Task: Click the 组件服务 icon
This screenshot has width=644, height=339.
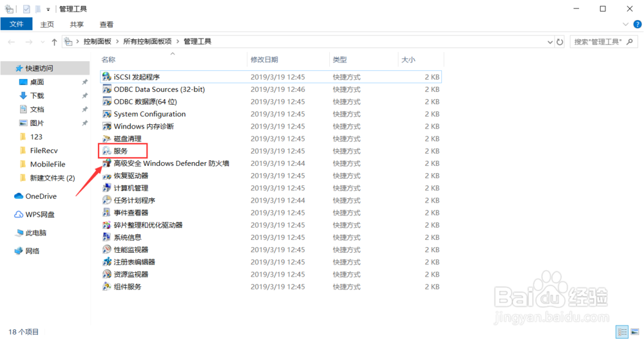Action: pyautogui.click(x=107, y=286)
